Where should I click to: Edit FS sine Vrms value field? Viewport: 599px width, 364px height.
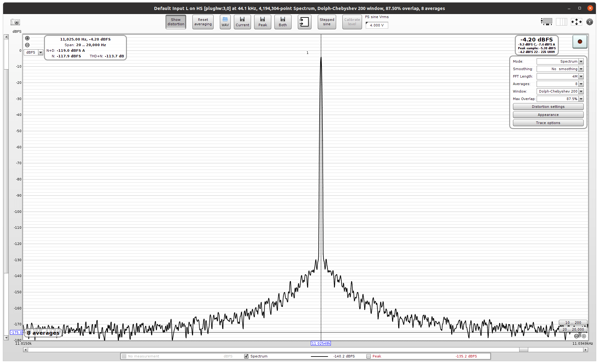click(x=377, y=25)
